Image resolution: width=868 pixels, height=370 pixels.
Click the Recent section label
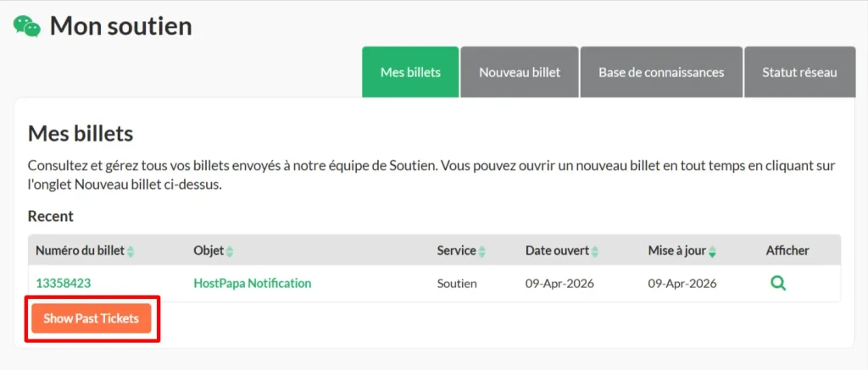(x=51, y=216)
